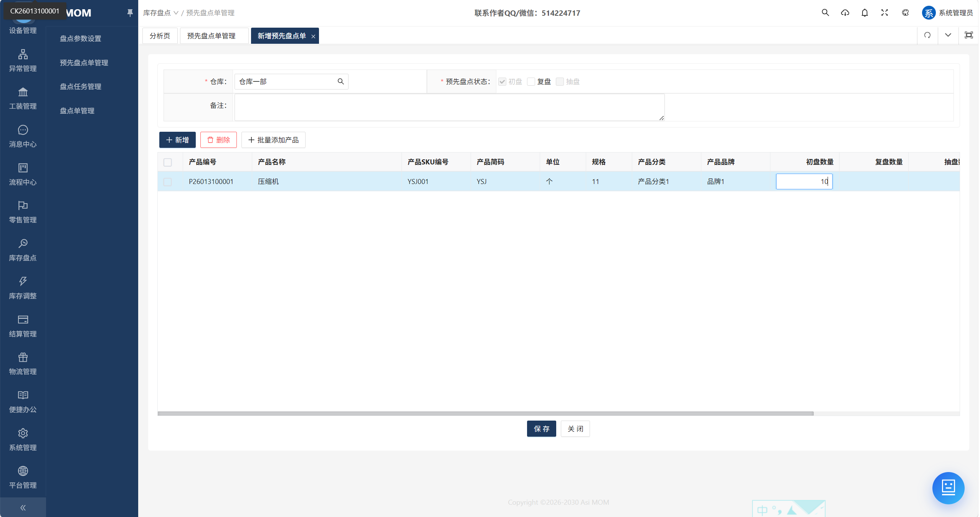
Task: Open the chat robot assistant button
Action: tap(948, 488)
